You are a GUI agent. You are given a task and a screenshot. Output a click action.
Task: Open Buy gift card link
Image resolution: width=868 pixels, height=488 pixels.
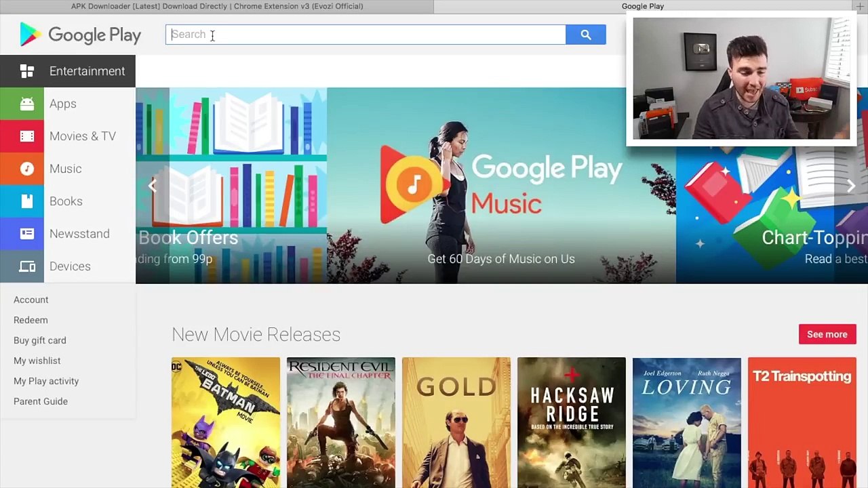tap(40, 340)
